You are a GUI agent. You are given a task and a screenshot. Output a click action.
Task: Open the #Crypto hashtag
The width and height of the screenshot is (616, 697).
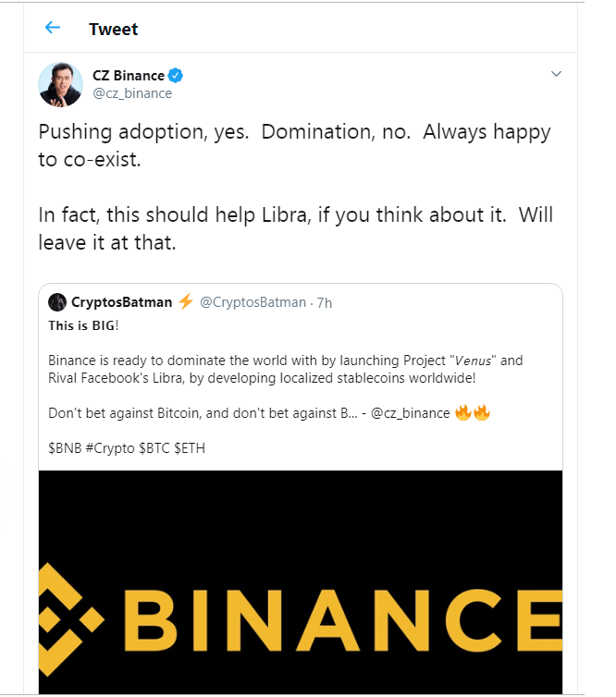[x=110, y=448]
